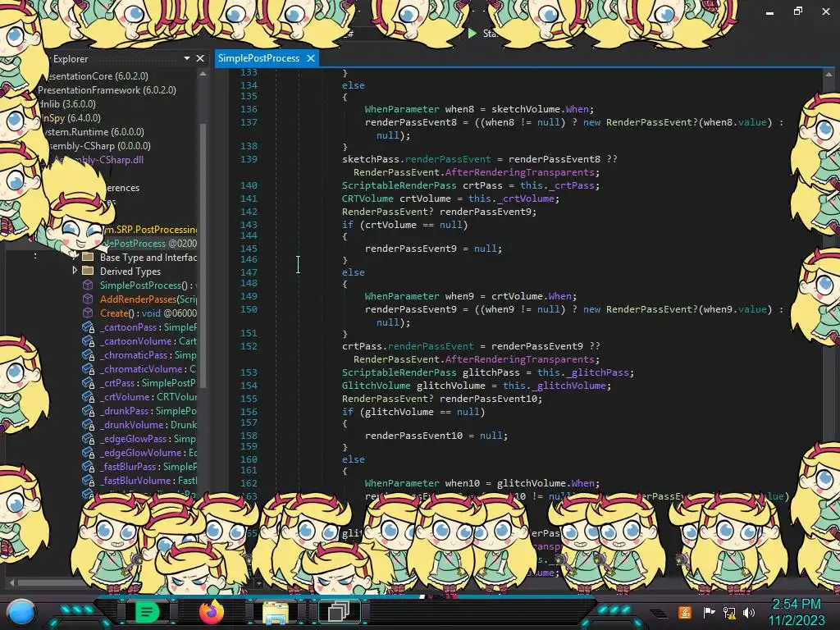The width and height of the screenshot is (840, 630).
Task: Click WhenParameter type on line 149
Action: (402, 295)
